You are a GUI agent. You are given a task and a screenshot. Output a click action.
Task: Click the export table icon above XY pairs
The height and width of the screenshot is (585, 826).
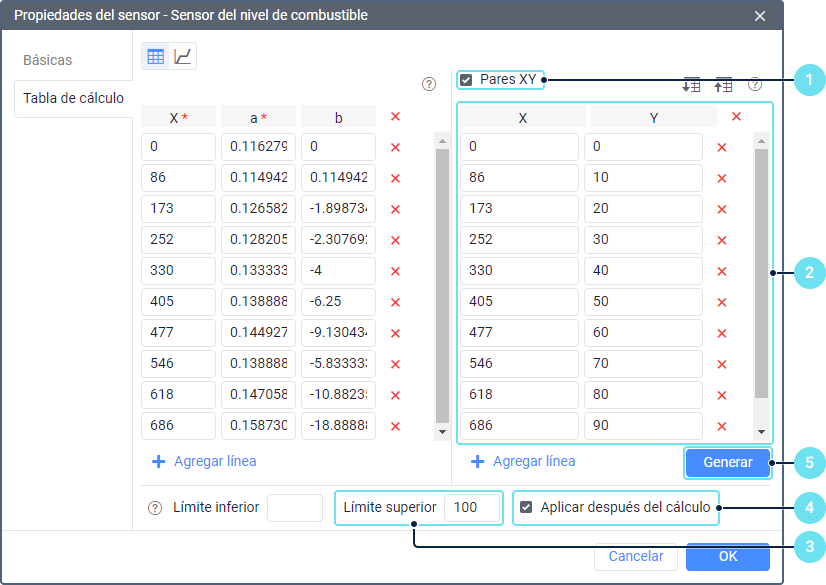[723, 85]
